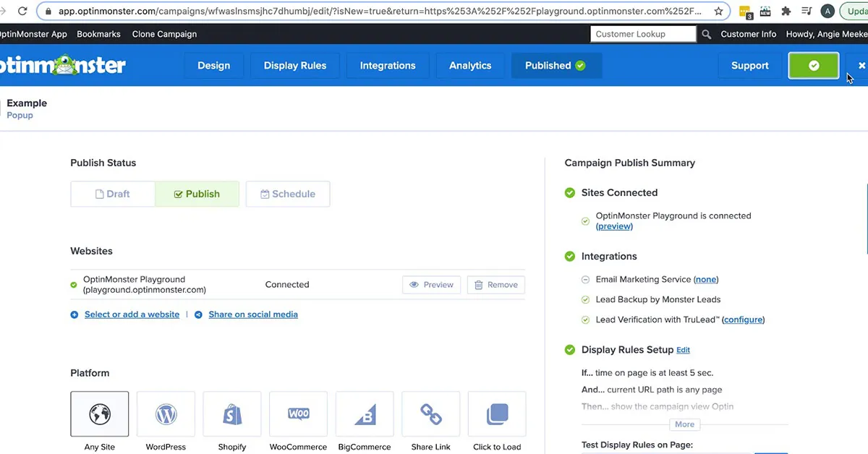Open the Design tab
The width and height of the screenshot is (868, 454).
(213, 65)
